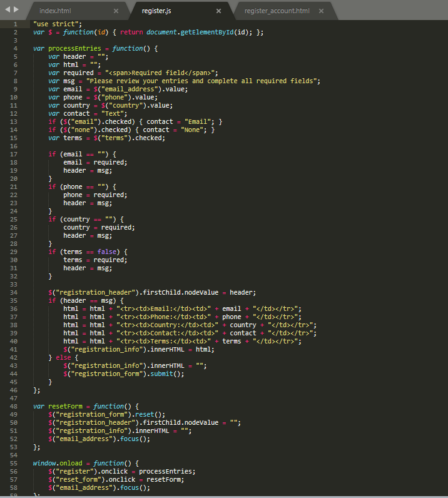The image size is (448, 498).
Task: Click the "<tr><td>Email:</td><td>" string
Action: [x=164, y=309]
